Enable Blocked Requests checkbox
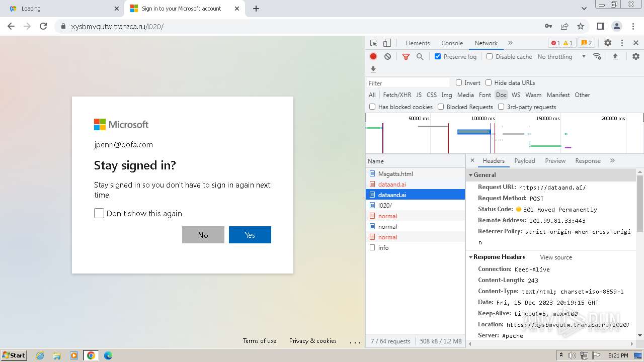This screenshot has width=644, height=362. coord(441,107)
